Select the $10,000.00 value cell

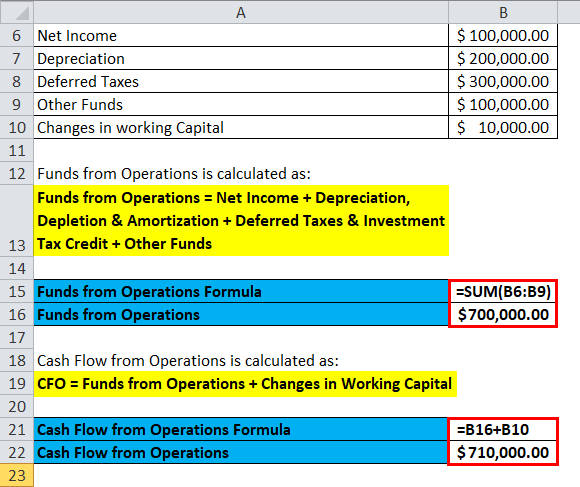(503, 128)
